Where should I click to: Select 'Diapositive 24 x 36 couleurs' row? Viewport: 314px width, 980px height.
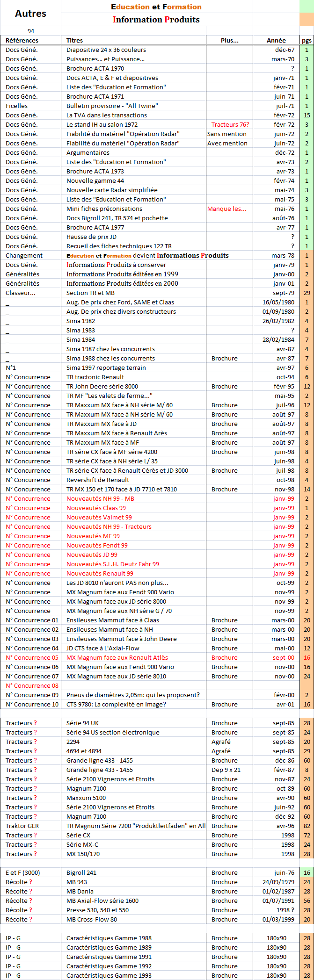point(157,50)
